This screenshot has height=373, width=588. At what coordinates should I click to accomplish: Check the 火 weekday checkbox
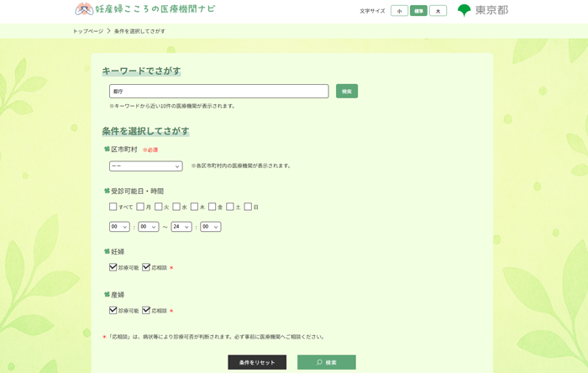[159, 207]
